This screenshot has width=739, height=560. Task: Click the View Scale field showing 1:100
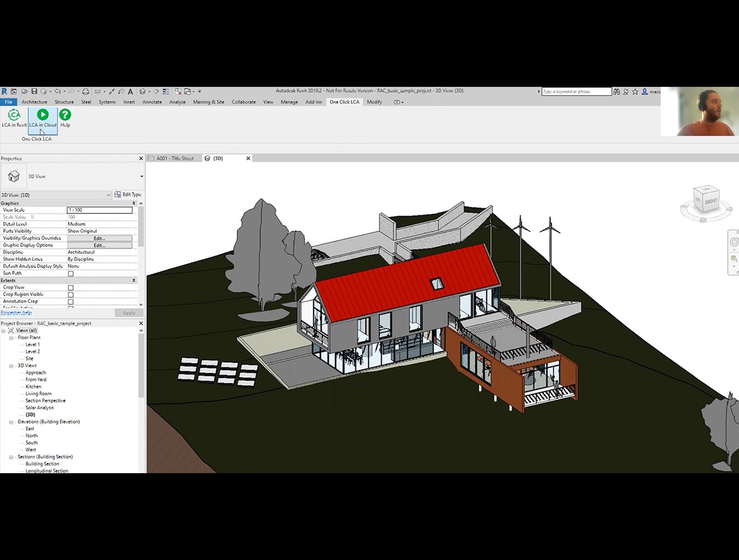click(100, 209)
